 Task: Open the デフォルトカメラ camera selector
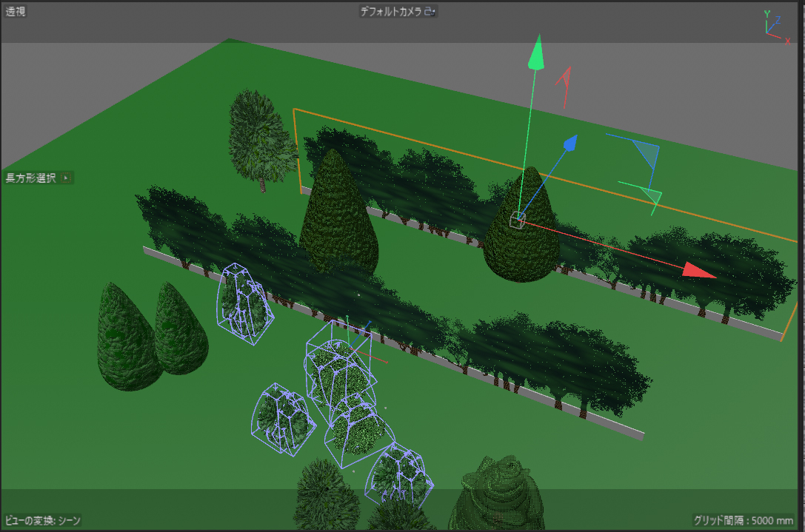(391, 12)
